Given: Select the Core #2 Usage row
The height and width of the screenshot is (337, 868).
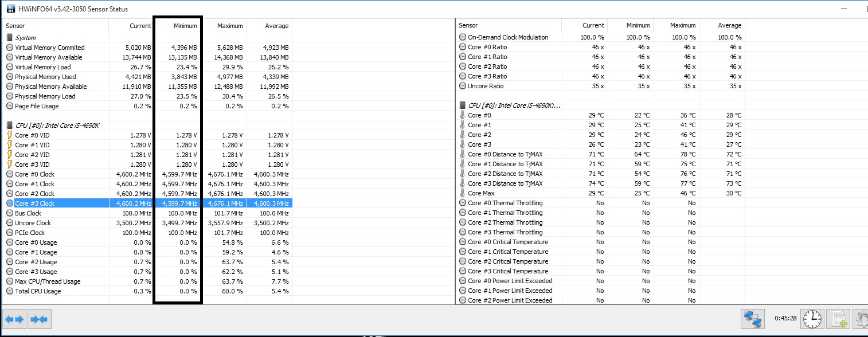Looking at the screenshot, I should pyautogui.click(x=148, y=262).
